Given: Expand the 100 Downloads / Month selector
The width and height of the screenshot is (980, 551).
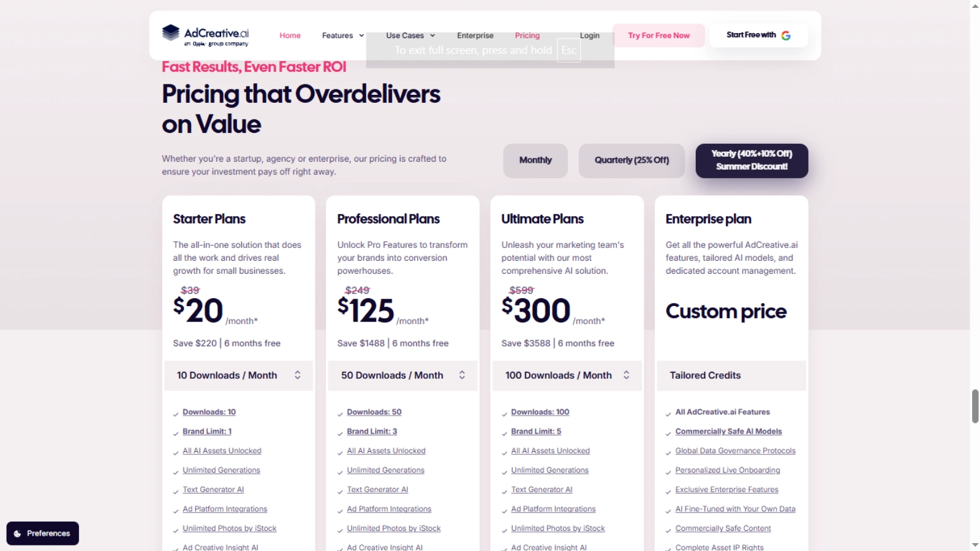Looking at the screenshot, I should click(x=567, y=375).
